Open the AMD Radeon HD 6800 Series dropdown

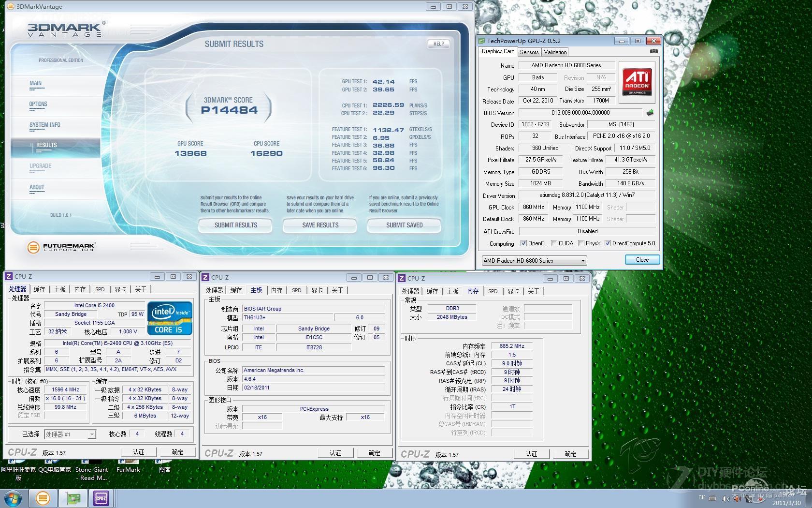tap(535, 260)
